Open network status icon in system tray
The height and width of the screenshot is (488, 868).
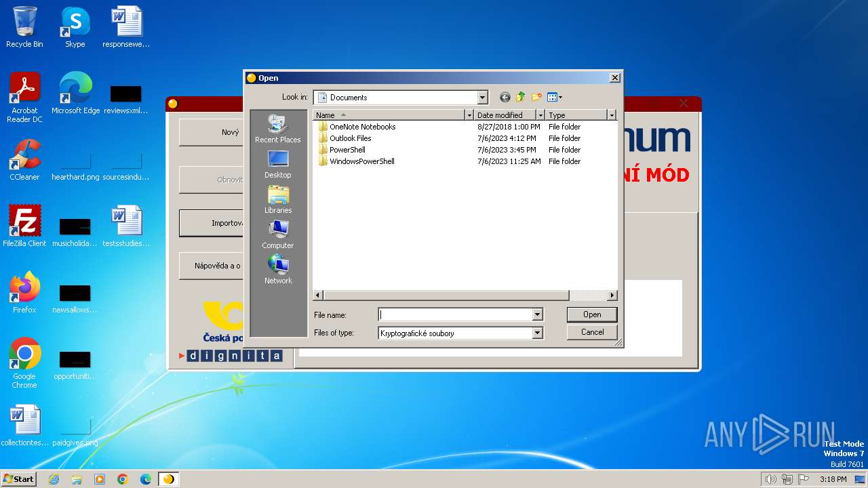pos(787,479)
